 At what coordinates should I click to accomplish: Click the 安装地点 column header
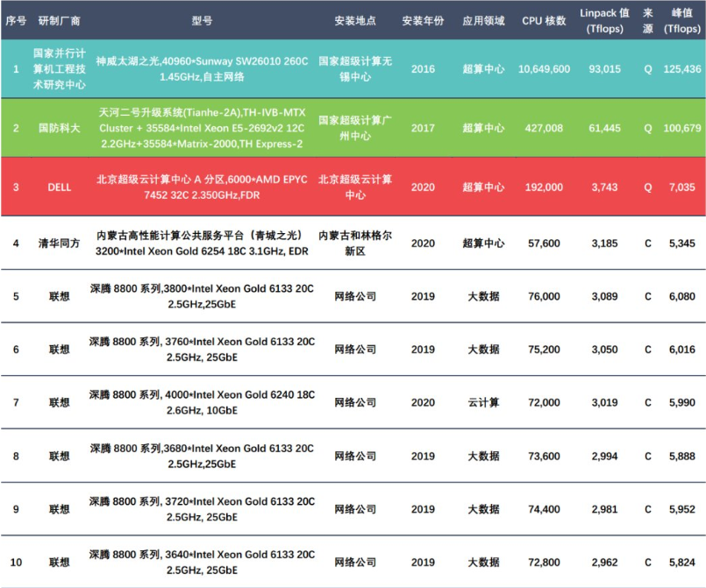pyautogui.click(x=355, y=21)
